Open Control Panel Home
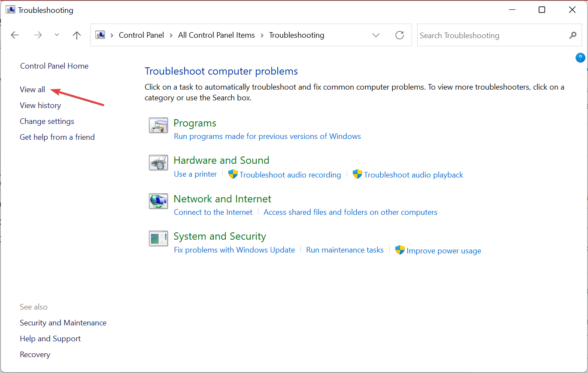The image size is (588, 373). 54,66
